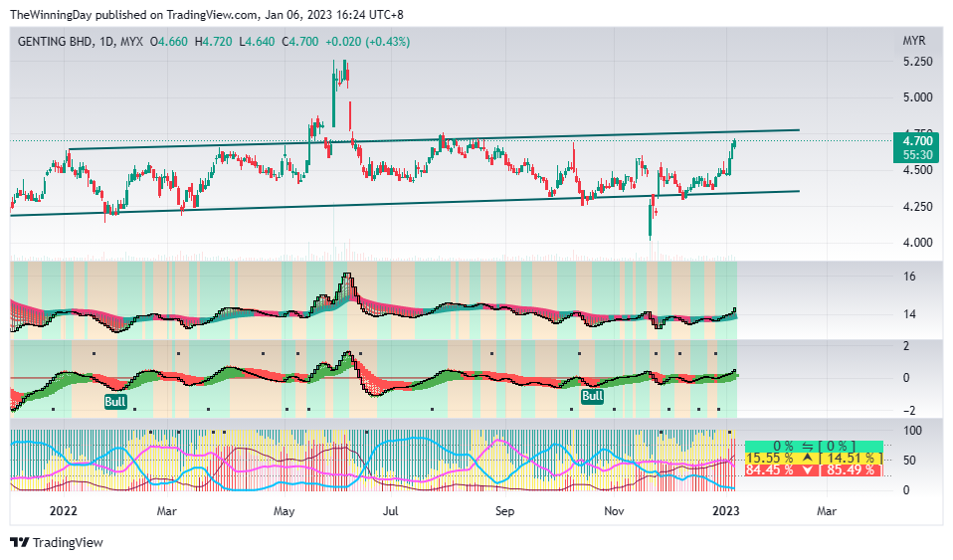This screenshot has width=953, height=560.
Task: Click the green '0 % [0 %]' indicator box
Action: click(x=814, y=447)
